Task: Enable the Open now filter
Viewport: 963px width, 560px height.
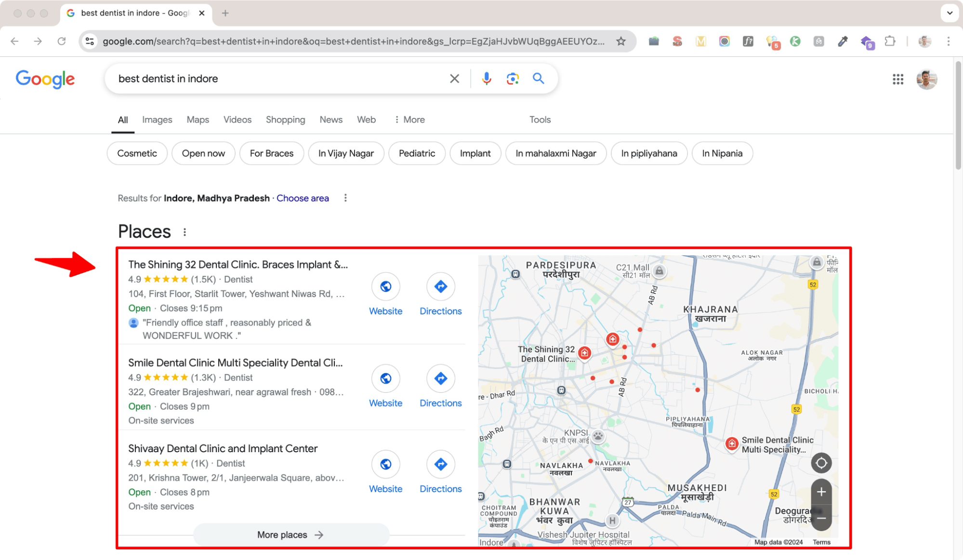Action: pos(203,153)
